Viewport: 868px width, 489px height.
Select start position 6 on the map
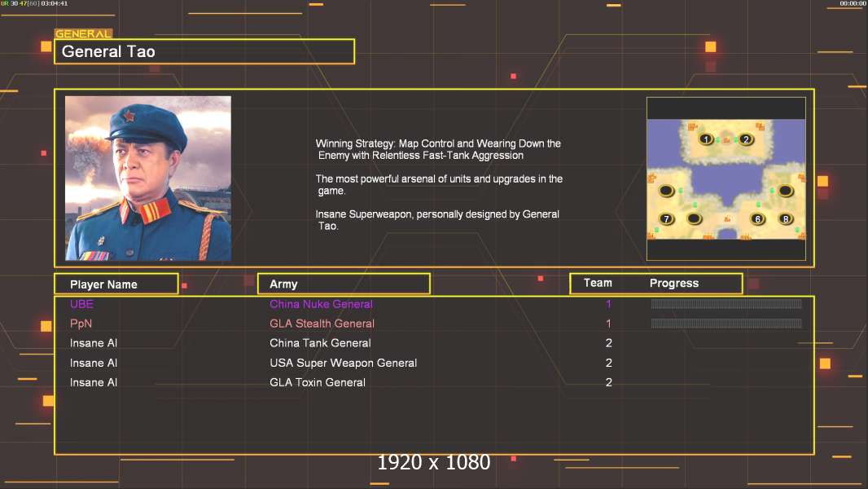(x=758, y=218)
